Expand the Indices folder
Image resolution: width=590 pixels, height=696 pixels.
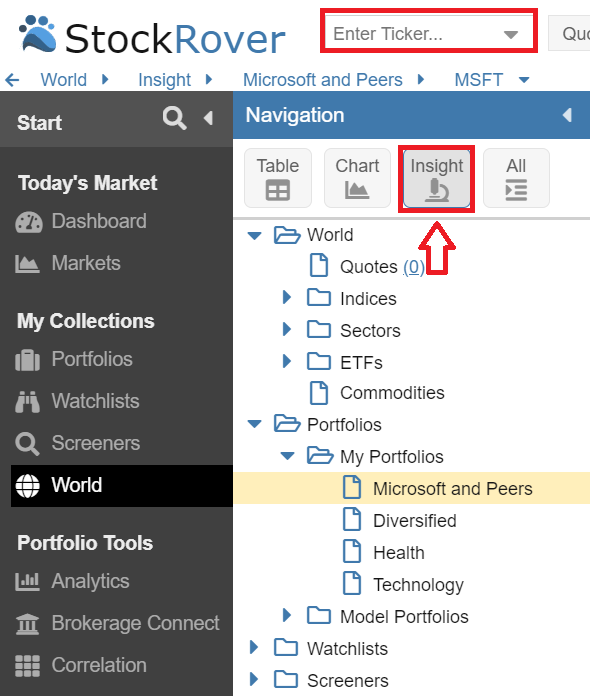pos(287,297)
